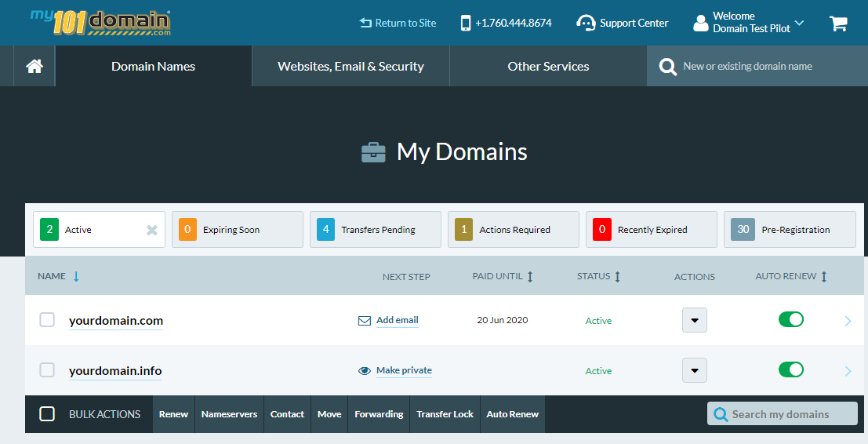Click the phone icon beside the number

(466, 24)
